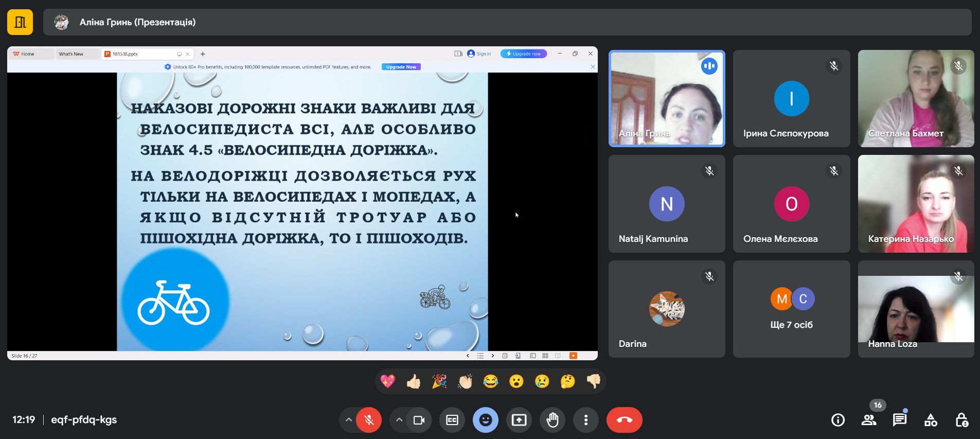Screen dimensions: 980x439
Task: Open meeting details info icon
Action: point(838,420)
